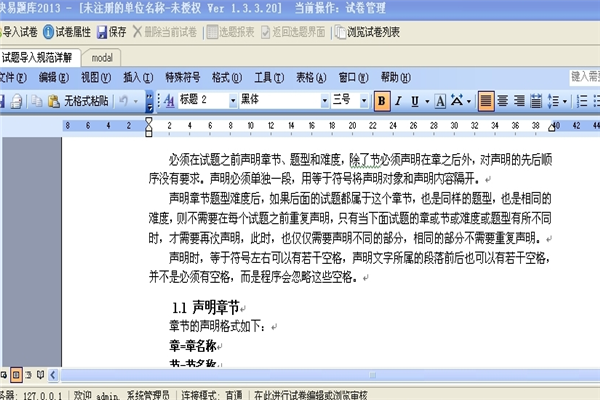Toggle italic formatting
The height and width of the screenshot is (400, 600).
click(398, 101)
